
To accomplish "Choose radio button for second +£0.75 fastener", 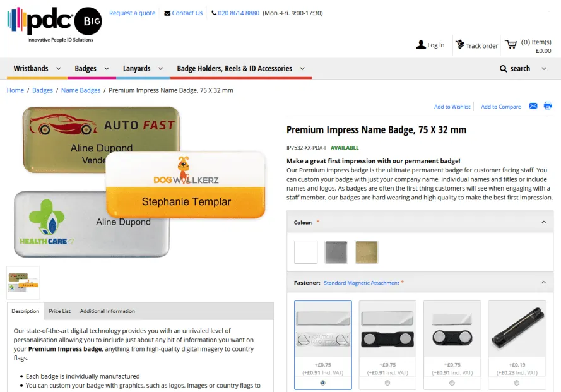I will pos(387,383).
